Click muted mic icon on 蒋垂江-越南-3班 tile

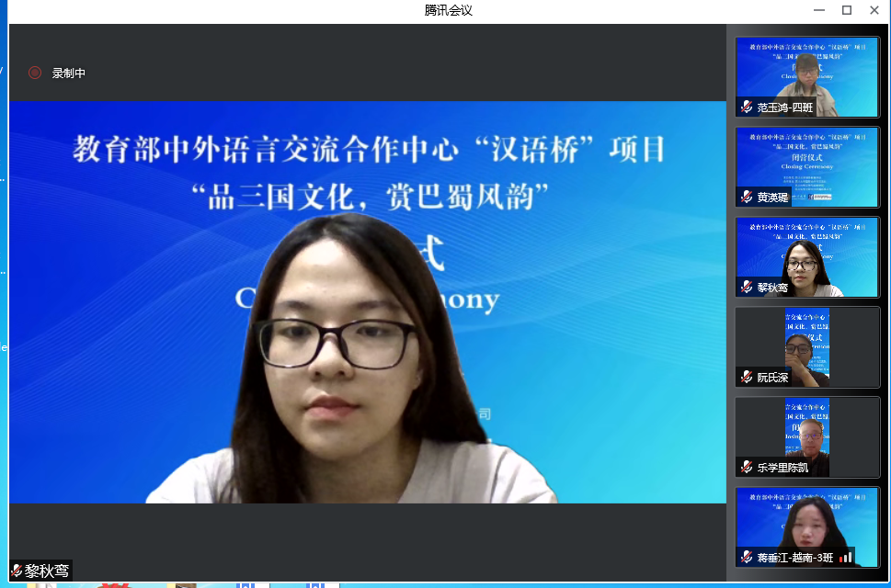747,558
